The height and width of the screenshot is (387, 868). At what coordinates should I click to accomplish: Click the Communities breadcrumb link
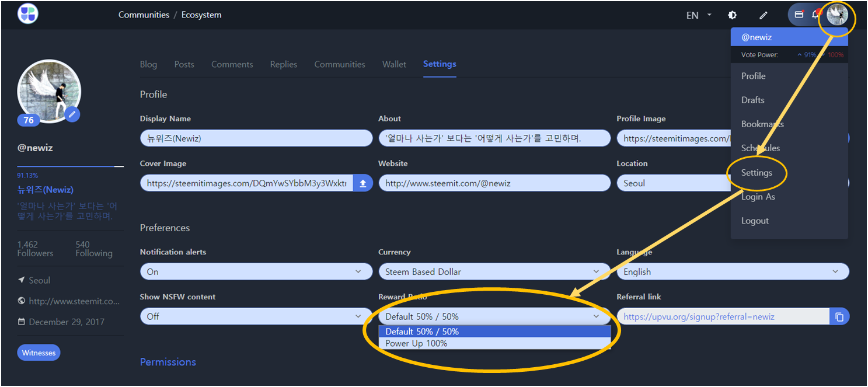(144, 15)
